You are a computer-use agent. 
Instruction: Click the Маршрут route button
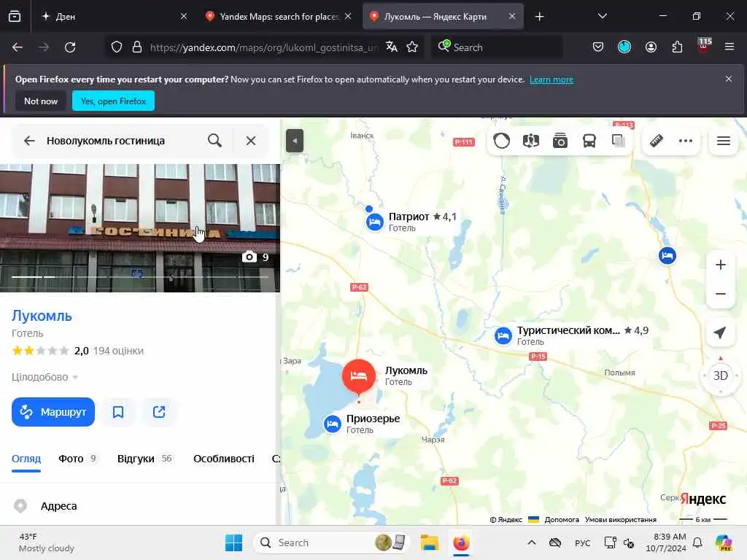(53, 412)
